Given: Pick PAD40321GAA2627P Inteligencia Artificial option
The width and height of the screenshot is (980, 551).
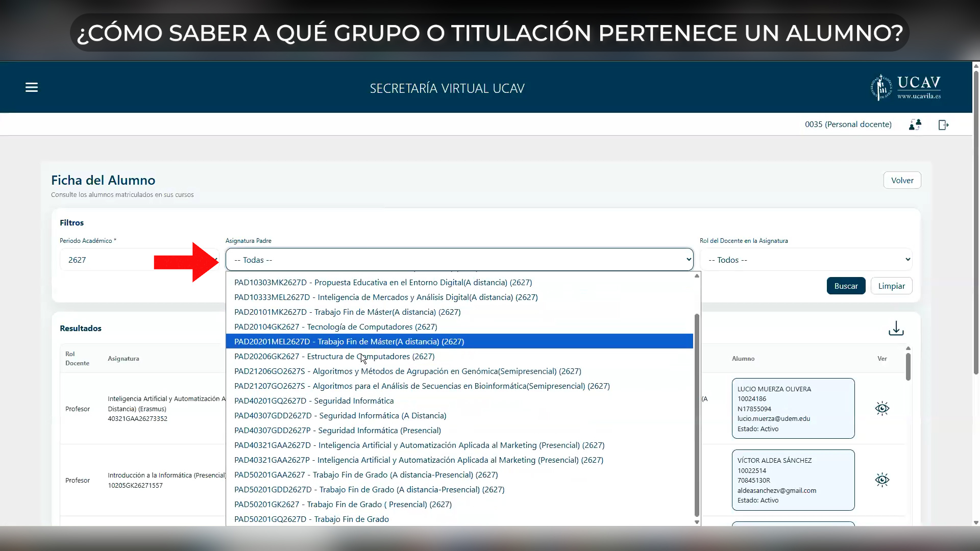Looking at the screenshot, I should coord(459,460).
